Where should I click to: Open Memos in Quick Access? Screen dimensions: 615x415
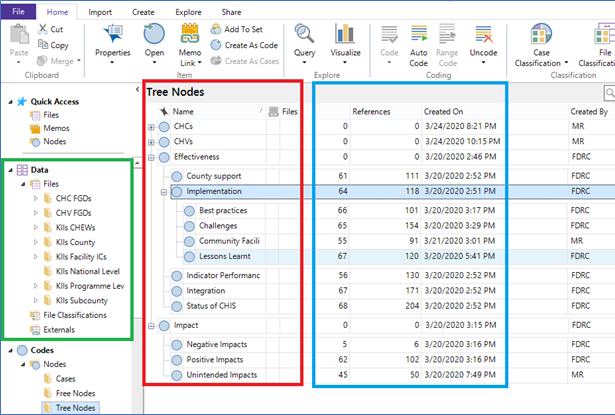[55, 129]
